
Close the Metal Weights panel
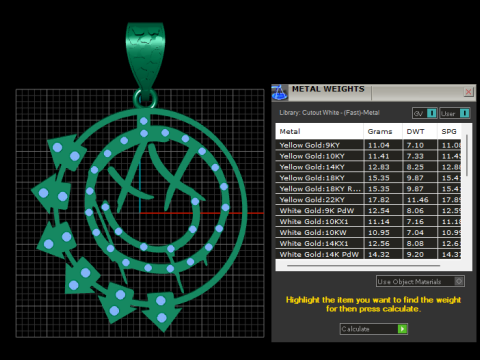(x=468, y=92)
